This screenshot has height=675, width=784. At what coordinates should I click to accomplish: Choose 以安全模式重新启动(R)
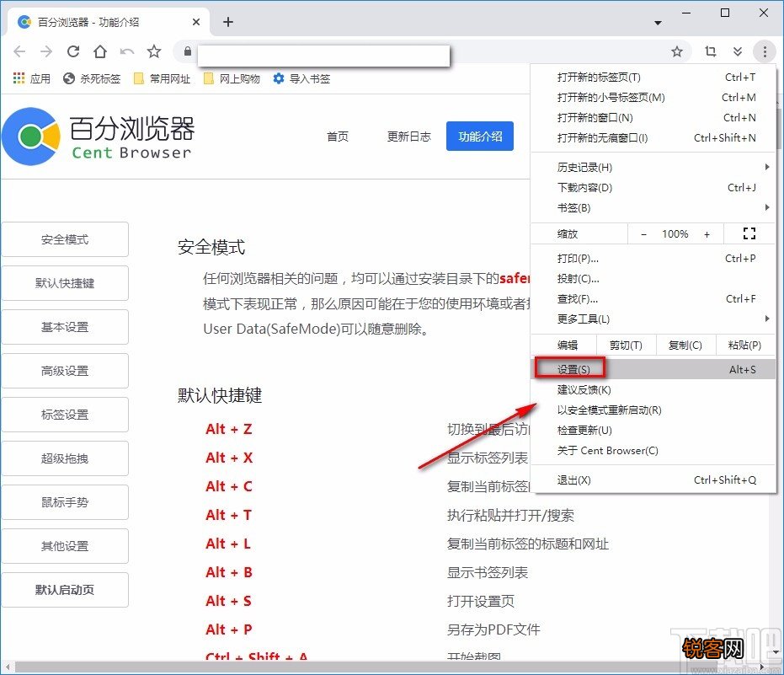653,410
